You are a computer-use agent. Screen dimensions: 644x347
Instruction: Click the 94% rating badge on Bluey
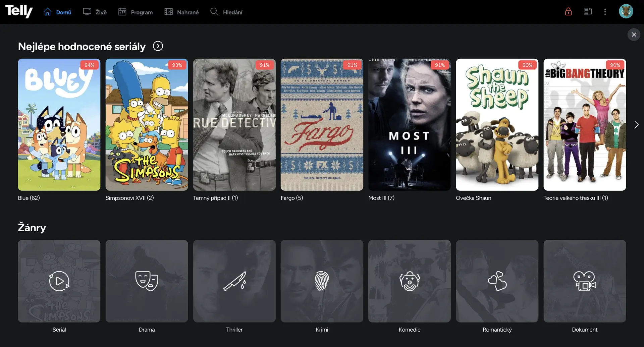(x=90, y=65)
